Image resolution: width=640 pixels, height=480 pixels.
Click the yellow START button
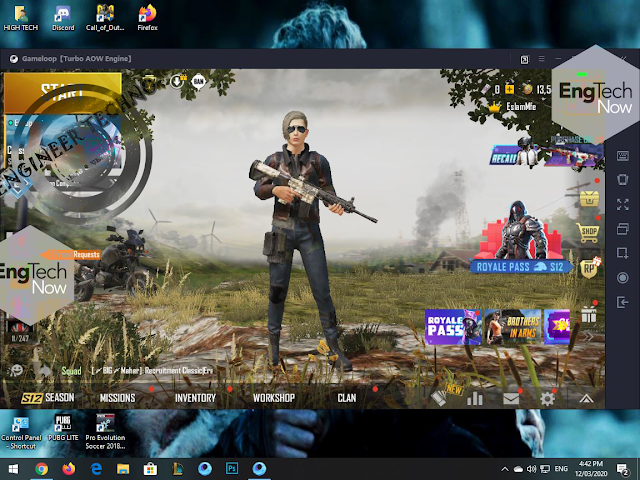click(x=62, y=93)
